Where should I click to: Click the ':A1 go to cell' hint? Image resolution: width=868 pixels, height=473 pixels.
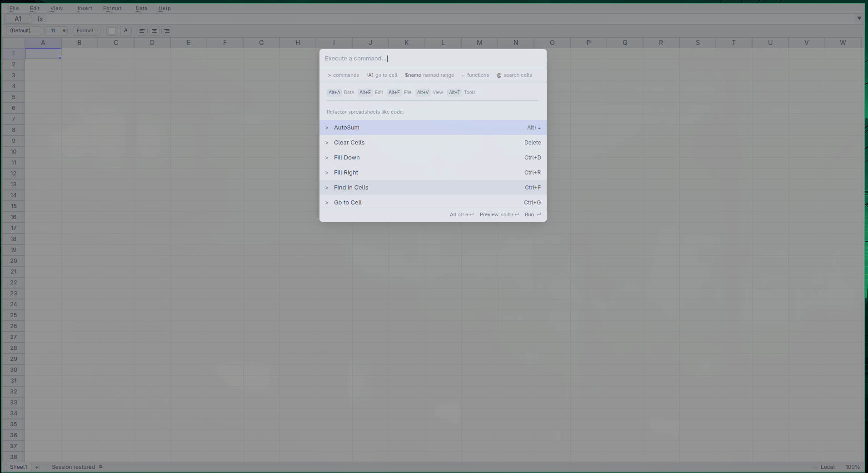(382, 75)
